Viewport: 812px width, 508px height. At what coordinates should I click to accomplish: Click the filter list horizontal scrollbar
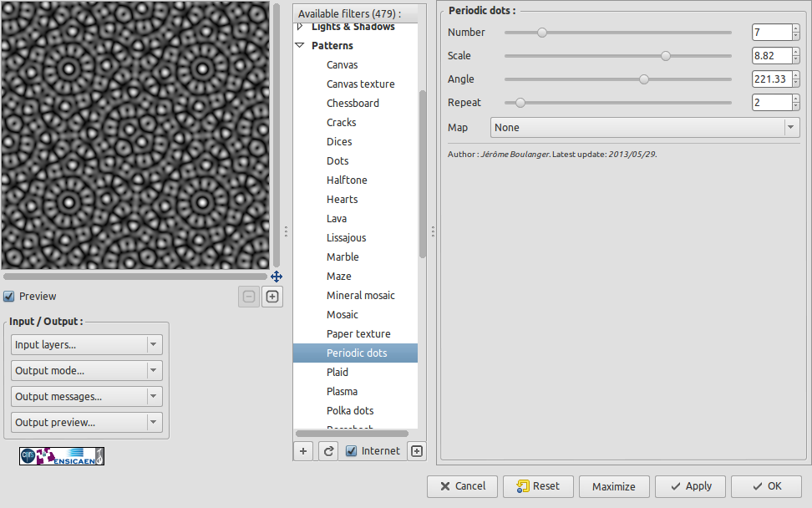pos(352,434)
